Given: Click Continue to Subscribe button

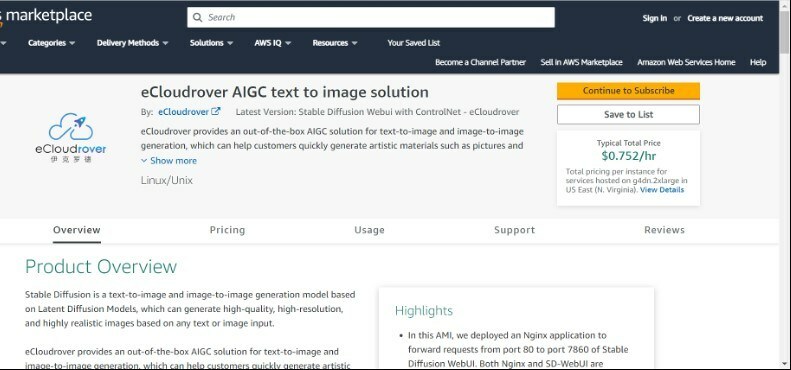Looking at the screenshot, I should [x=629, y=91].
